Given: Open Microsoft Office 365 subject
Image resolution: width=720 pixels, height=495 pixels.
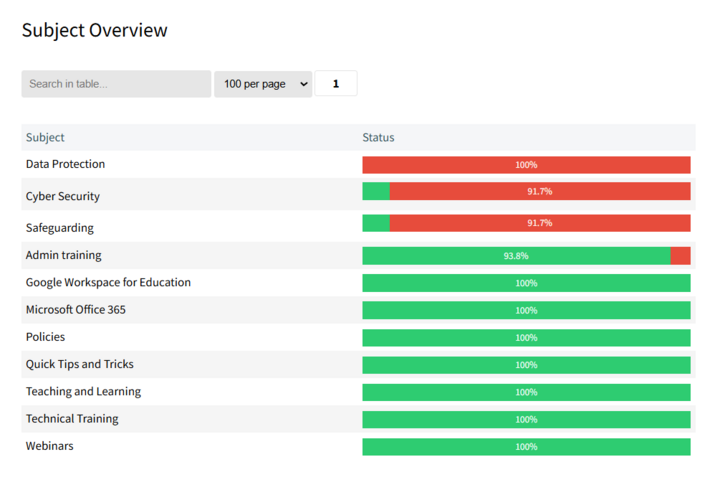Looking at the screenshot, I should tap(75, 309).
